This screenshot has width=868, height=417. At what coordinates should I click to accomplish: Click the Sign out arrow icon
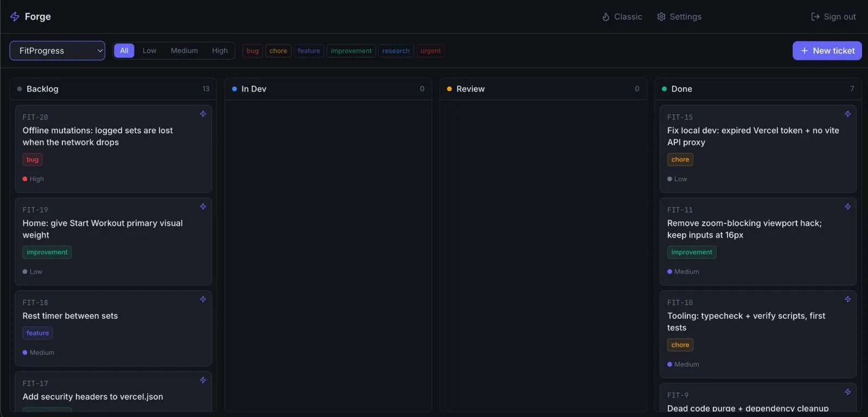click(815, 17)
